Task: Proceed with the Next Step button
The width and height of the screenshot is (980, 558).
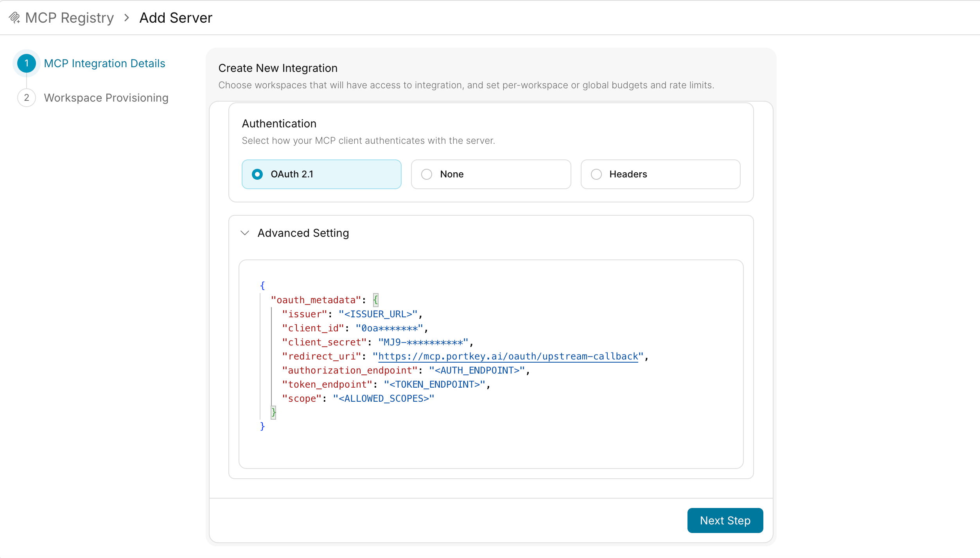Action: [725, 520]
